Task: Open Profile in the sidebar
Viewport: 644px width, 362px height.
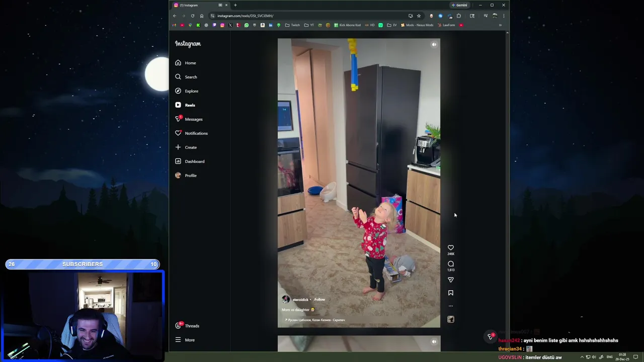Action: [x=186, y=175]
